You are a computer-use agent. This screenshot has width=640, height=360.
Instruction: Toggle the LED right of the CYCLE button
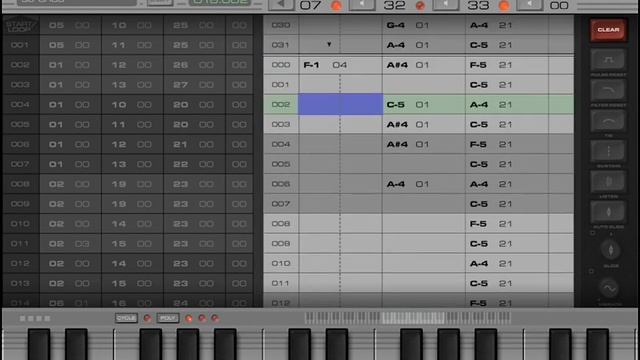click(x=147, y=318)
